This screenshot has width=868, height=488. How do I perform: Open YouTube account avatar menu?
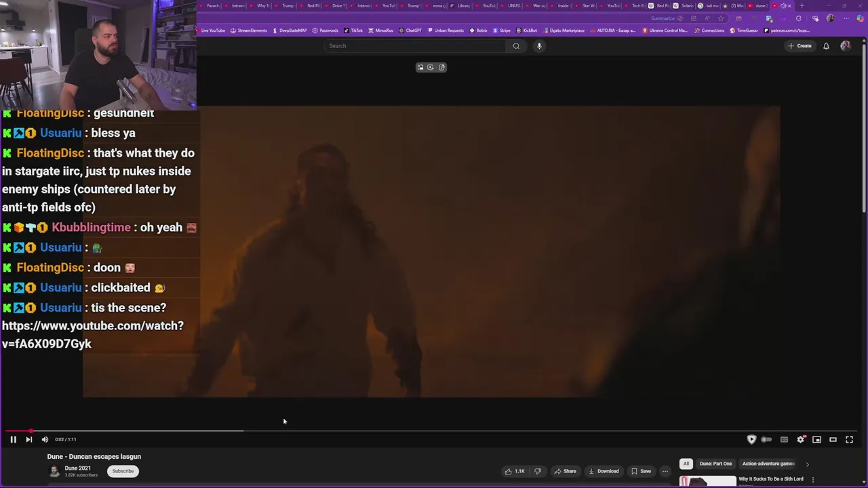point(846,45)
